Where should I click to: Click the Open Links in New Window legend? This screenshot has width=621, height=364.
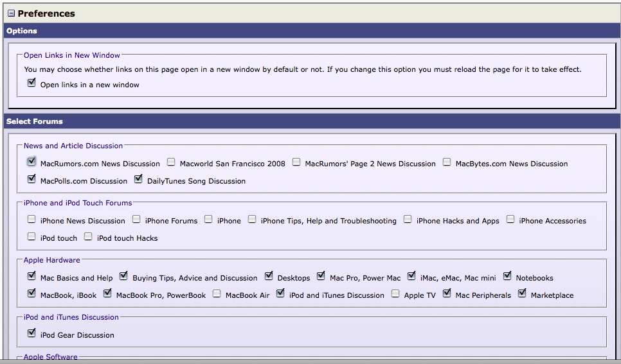(x=72, y=55)
